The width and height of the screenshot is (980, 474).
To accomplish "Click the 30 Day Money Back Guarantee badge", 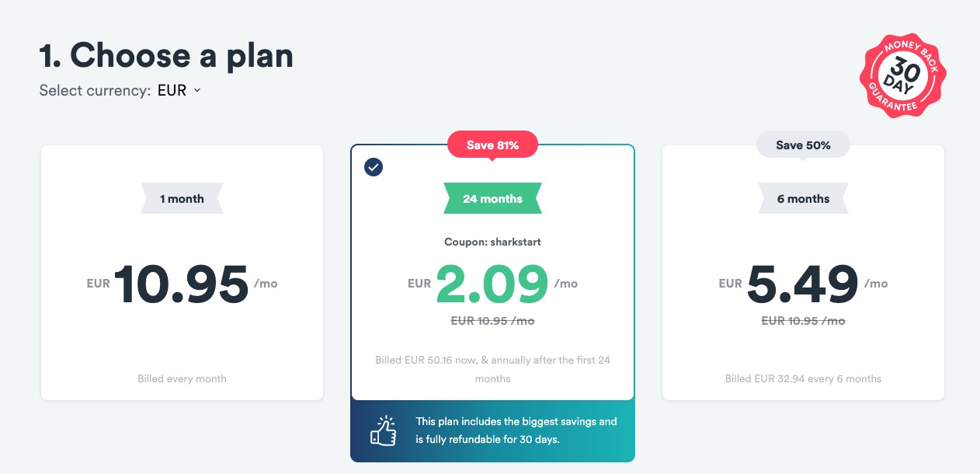I will click(x=902, y=76).
